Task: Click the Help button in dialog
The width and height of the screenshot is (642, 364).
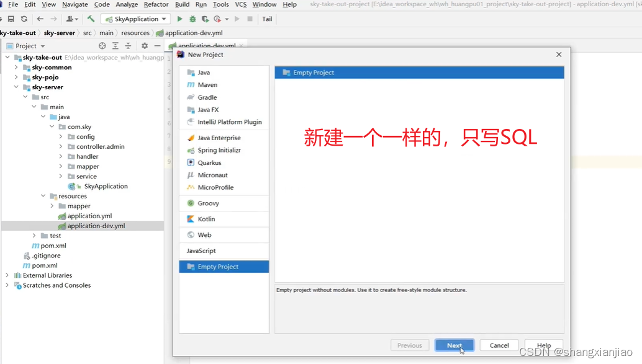Action: click(x=544, y=345)
